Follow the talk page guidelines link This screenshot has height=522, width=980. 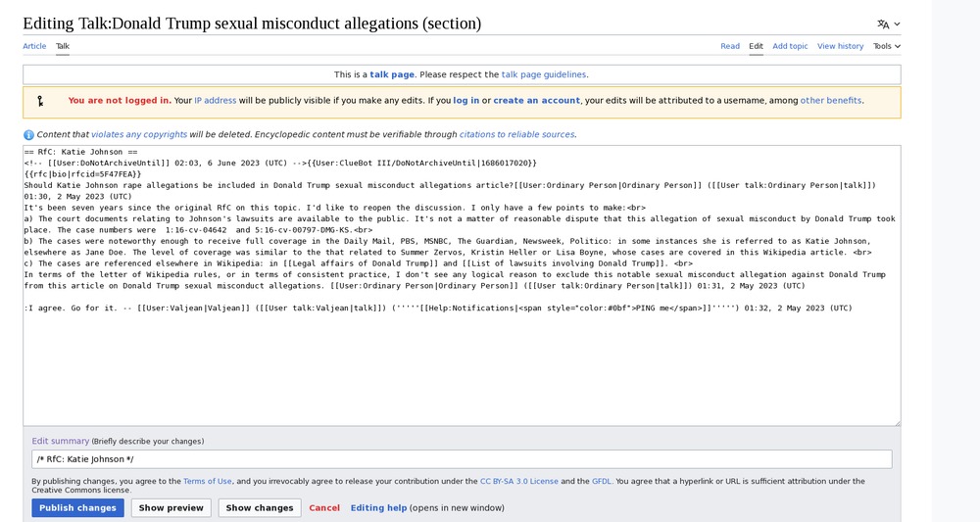coord(544,74)
